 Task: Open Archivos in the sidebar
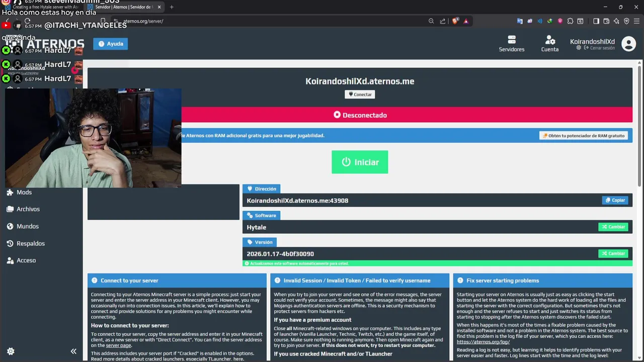tap(23, 209)
